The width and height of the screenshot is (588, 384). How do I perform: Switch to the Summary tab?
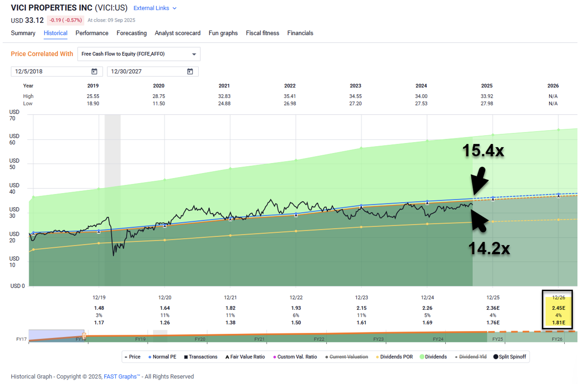23,33
